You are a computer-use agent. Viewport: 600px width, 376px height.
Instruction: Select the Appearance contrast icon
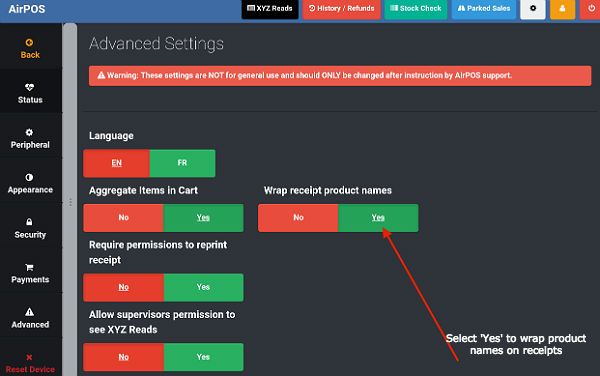tap(29, 177)
